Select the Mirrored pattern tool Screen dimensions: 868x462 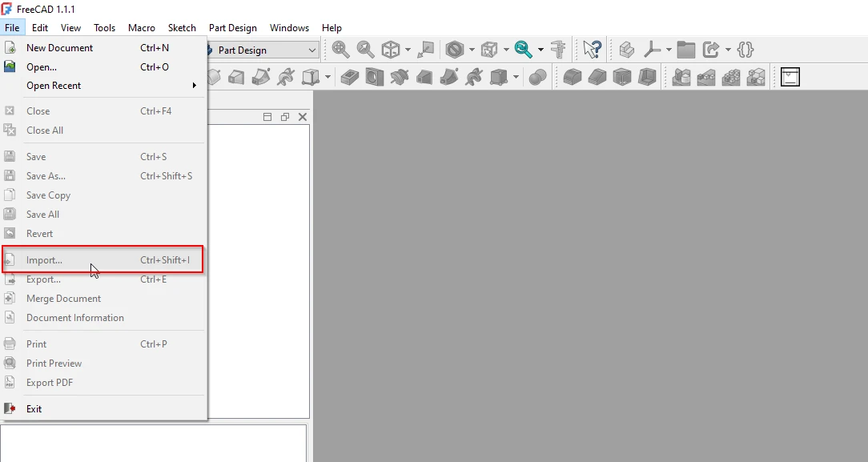click(x=681, y=77)
